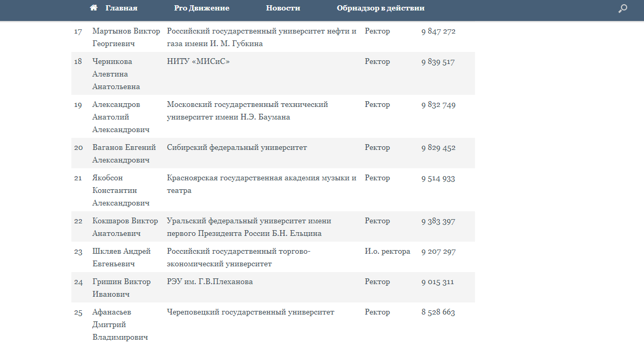644x357 pixels.
Task: Click the name «Гришин Виктор Иванович»
Action: [x=121, y=288]
